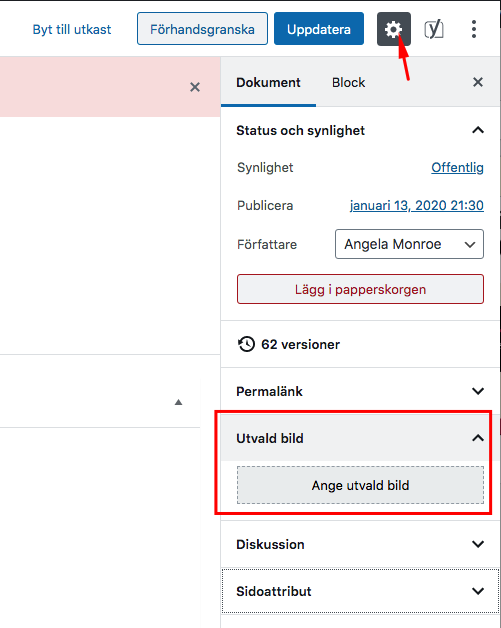Open the Yoast SEO icon panel

tap(434, 29)
